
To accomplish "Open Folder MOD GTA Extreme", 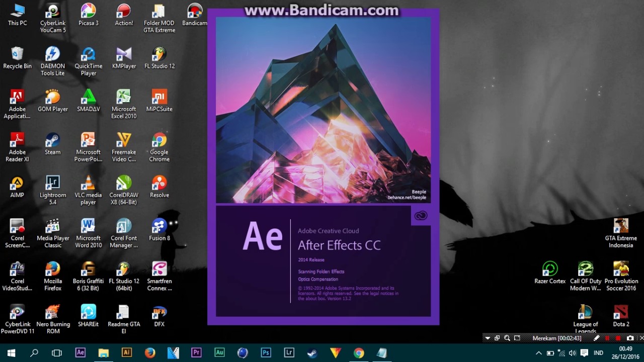I will tap(159, 19).
